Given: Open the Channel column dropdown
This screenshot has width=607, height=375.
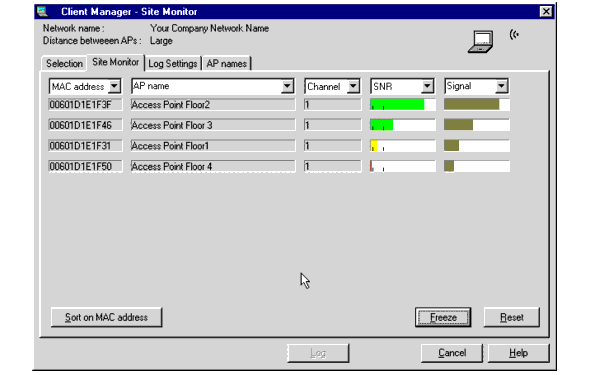Looking at the screenshot, I should click(x=353, y=86).
